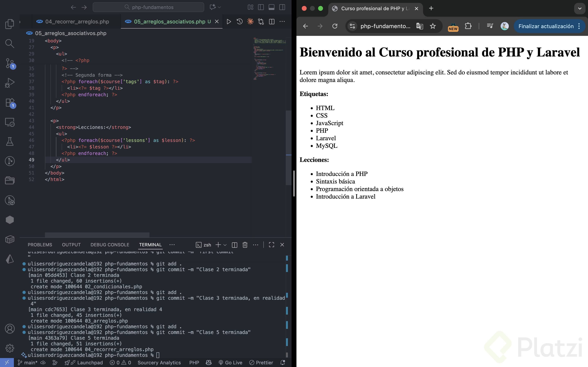The height and width of the screenshot is (367, 588).
Task: Toggle the bottom panel visibility
Action: (x=271, y=7)
